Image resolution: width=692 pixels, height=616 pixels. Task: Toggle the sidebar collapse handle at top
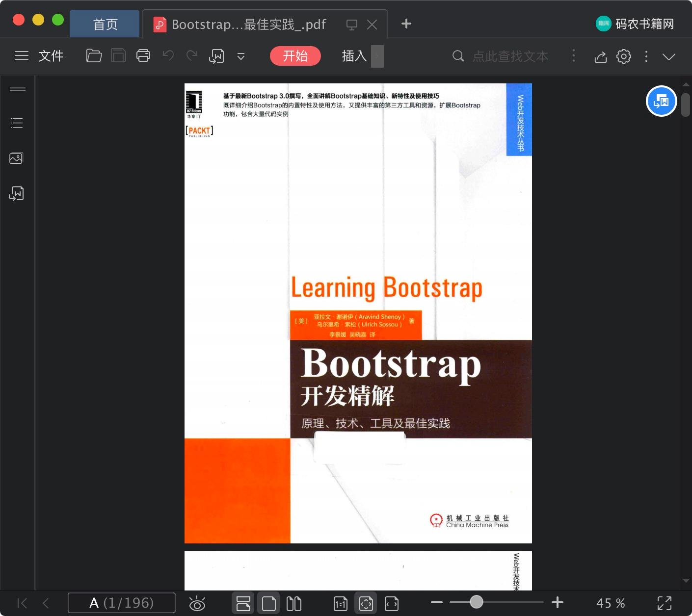pyautogui.click(x=18, y=89)
